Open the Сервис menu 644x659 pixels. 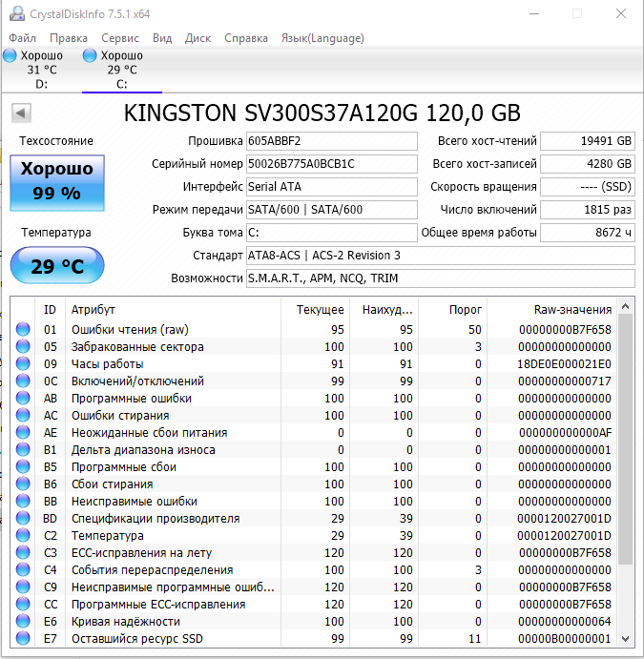pyautogui.click(x=120, y=38)
